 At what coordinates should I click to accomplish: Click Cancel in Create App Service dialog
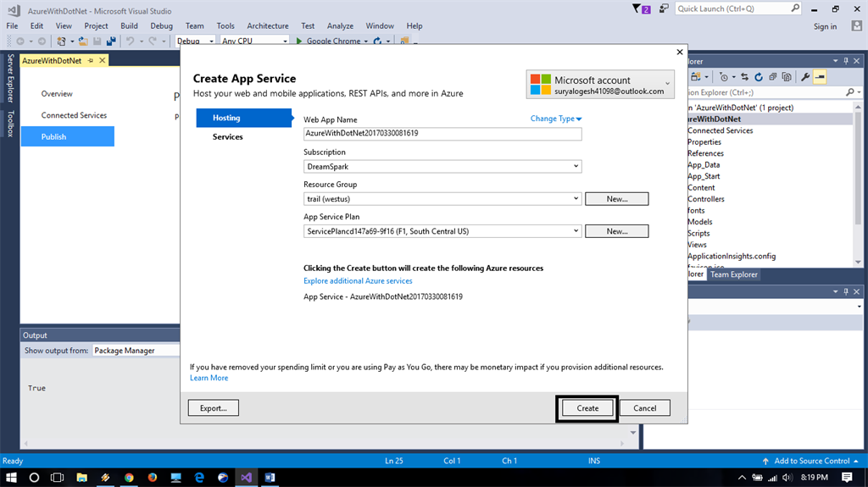pyautogui.click(x=644, y=408)
